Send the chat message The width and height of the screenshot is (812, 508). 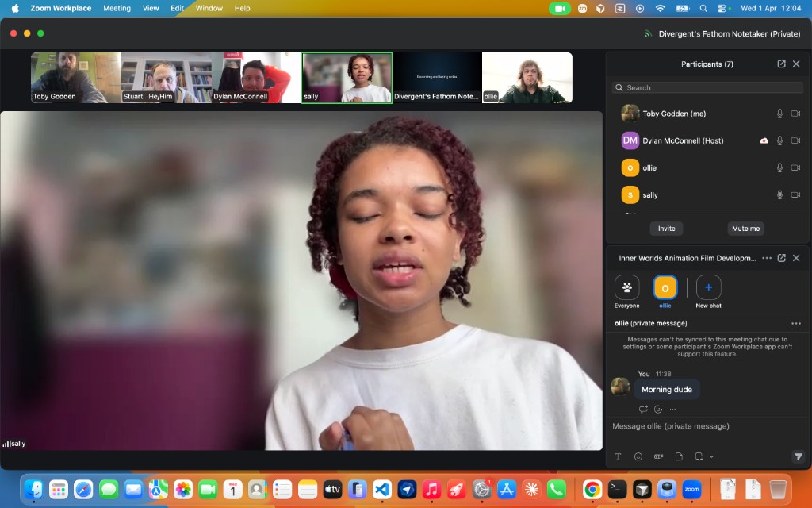[x=798, y=456]
